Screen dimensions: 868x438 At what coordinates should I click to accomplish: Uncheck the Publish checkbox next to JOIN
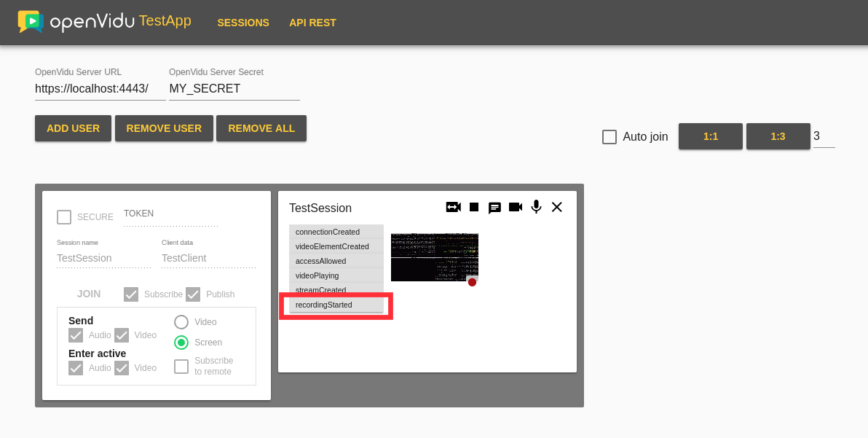193,294
